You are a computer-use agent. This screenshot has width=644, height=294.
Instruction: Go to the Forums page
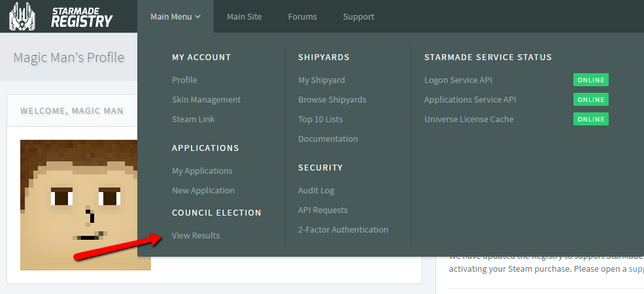pyautogui.click(x=302, y=17)
